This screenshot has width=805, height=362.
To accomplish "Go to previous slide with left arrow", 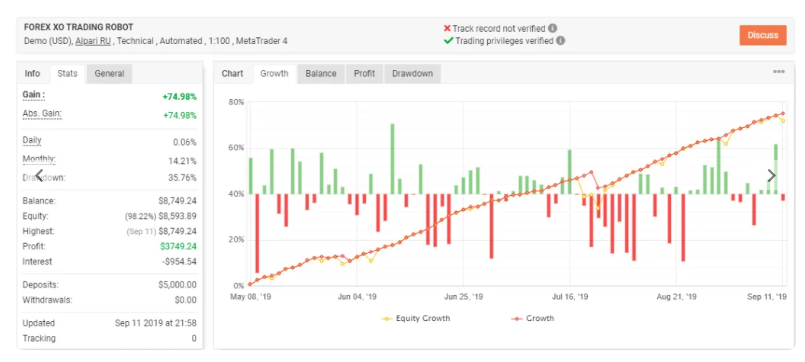I will click(39, 176).
